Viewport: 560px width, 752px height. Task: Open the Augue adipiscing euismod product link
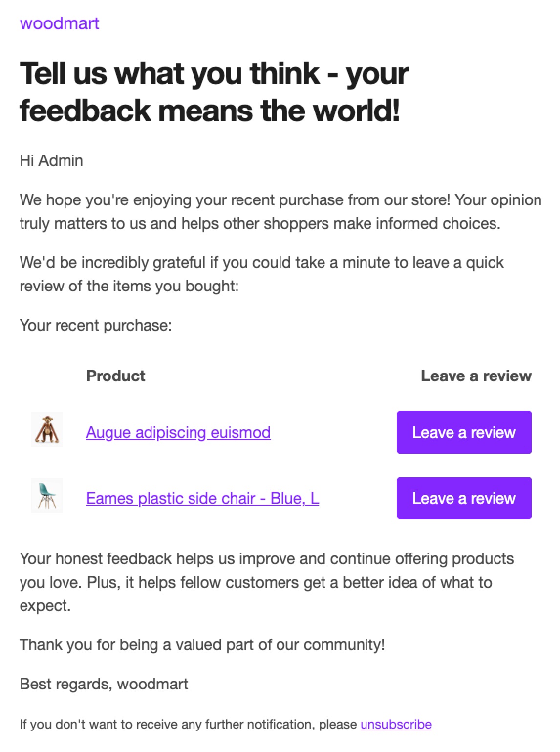pos(178,433)
